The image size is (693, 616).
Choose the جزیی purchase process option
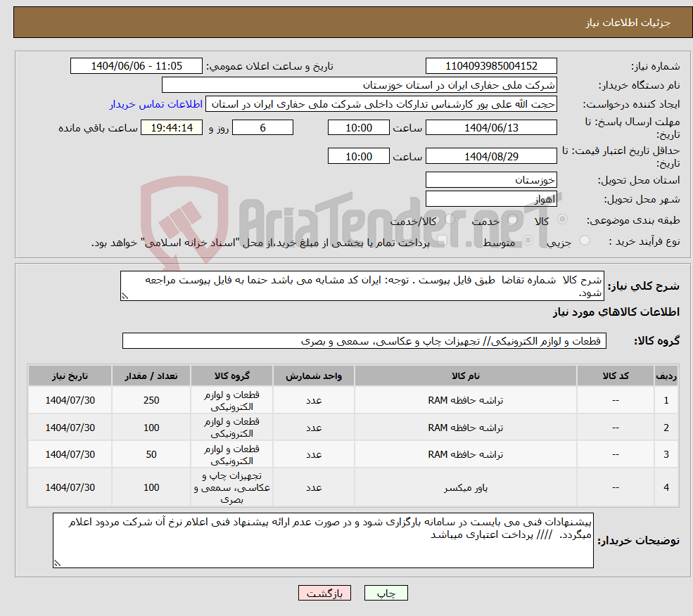coord(585,239)
